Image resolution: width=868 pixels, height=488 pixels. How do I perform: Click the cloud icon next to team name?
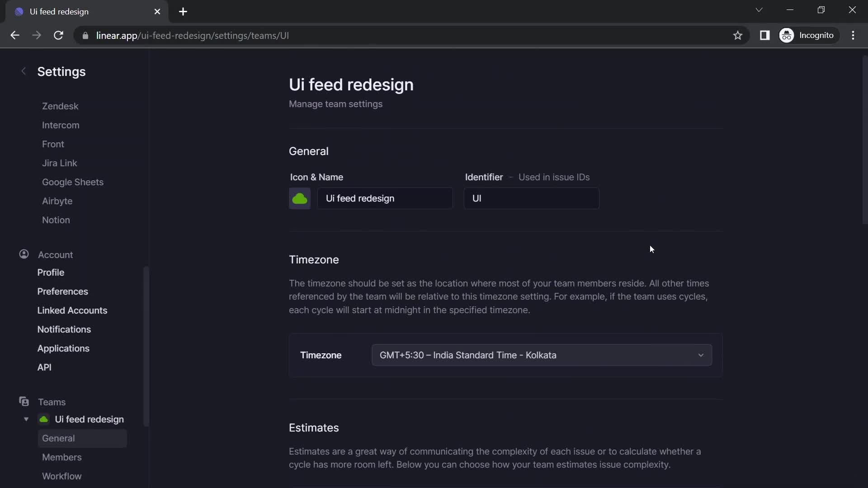(x=301, y=198)
